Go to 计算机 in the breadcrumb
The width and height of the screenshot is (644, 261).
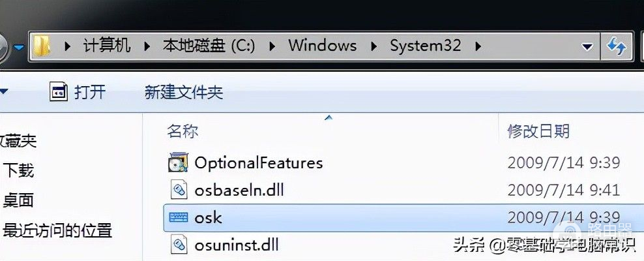pos(107,46)
